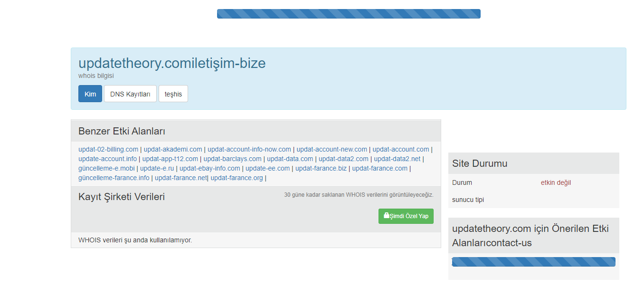Click the updatetheory.com page heading
Image resolution: width=644 pixels, height=297 pixels.
coord(172,63)
